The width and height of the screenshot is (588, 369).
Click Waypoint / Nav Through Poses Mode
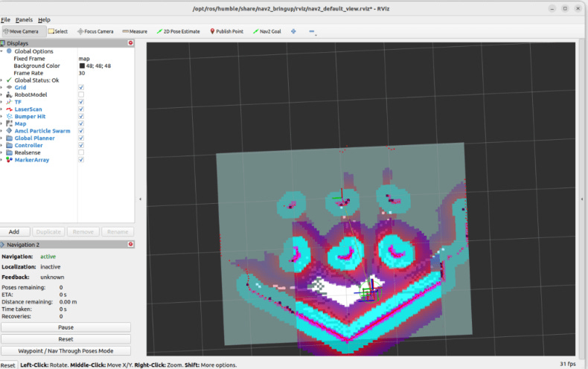click(65, 351)
